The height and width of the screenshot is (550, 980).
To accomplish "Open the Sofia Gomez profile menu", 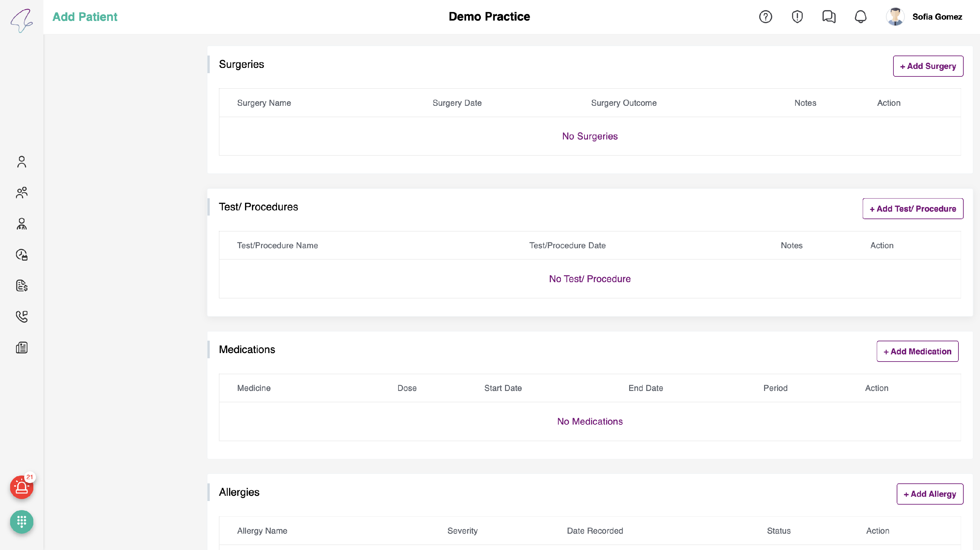I will [x=937, y=17].
